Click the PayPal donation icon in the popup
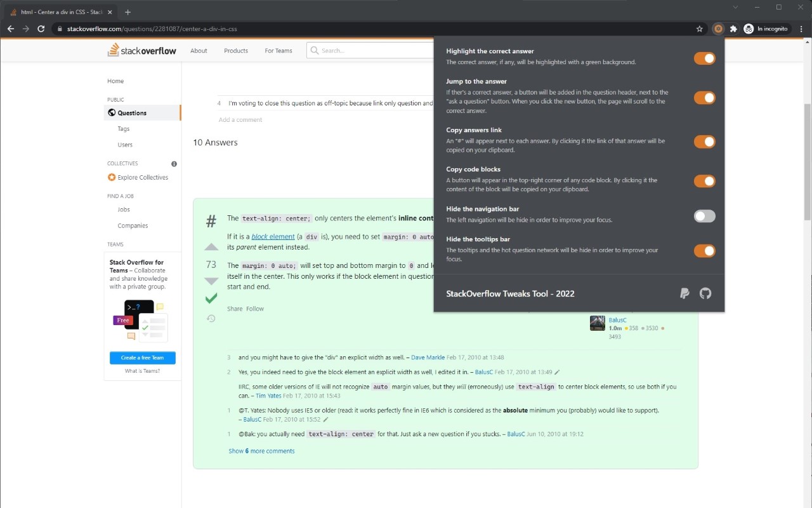The image size is (812, 508). pos(684,293)
